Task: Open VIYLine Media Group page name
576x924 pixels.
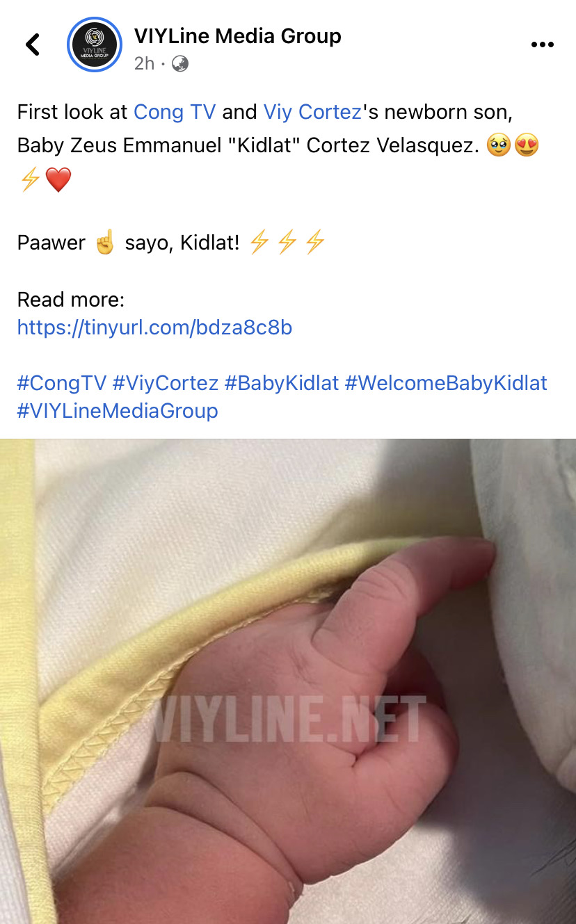Action: [237, 35]
